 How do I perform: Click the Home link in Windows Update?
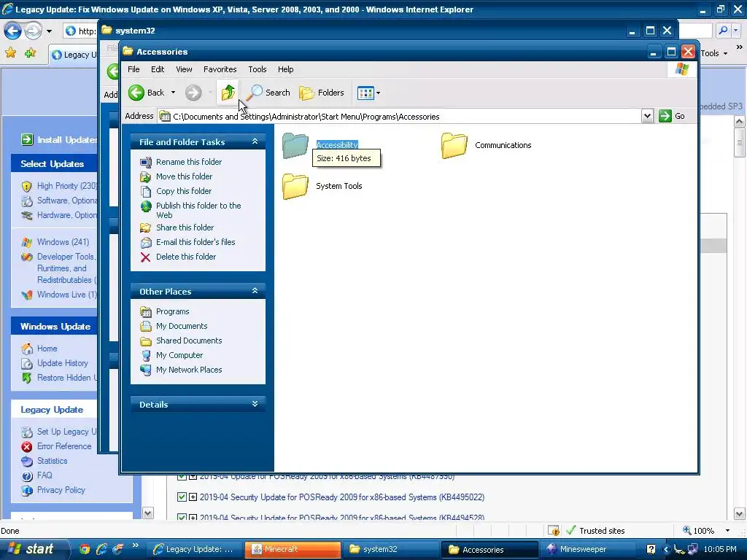pos(47,349)
